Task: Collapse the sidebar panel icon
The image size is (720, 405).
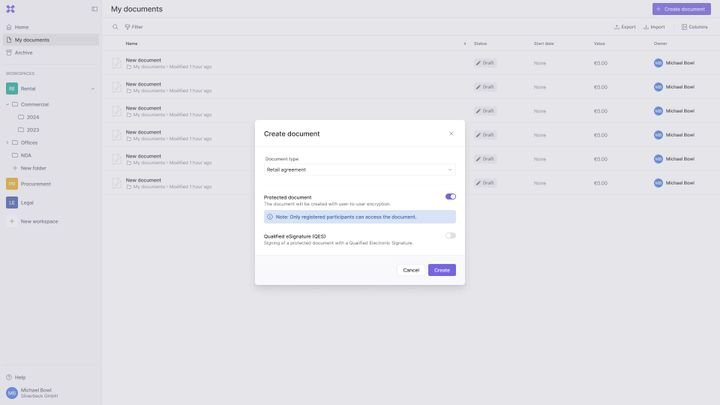Action: (95, 9)
